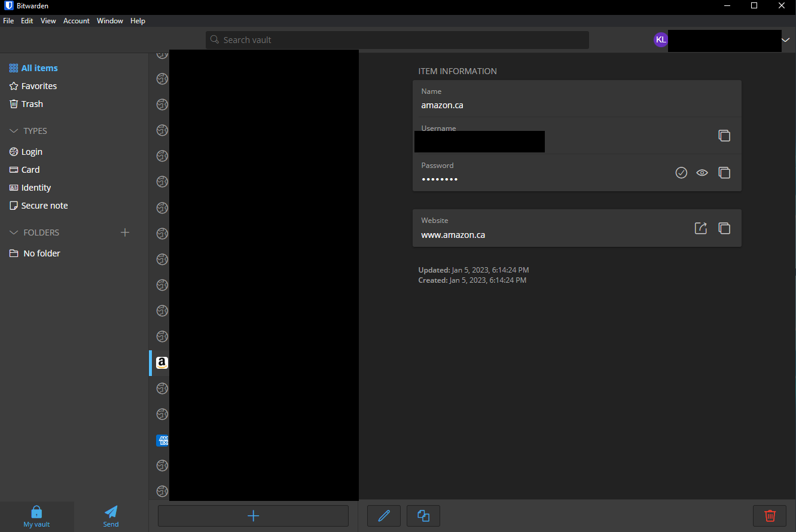Check if password has been exposed
Screen dimensions: 796x532
(681, 173)
